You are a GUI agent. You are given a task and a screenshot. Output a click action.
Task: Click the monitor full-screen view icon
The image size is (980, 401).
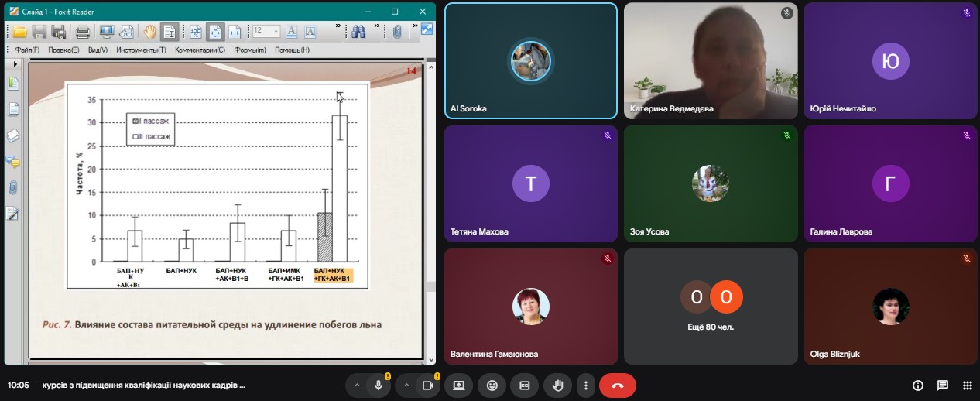107,32
